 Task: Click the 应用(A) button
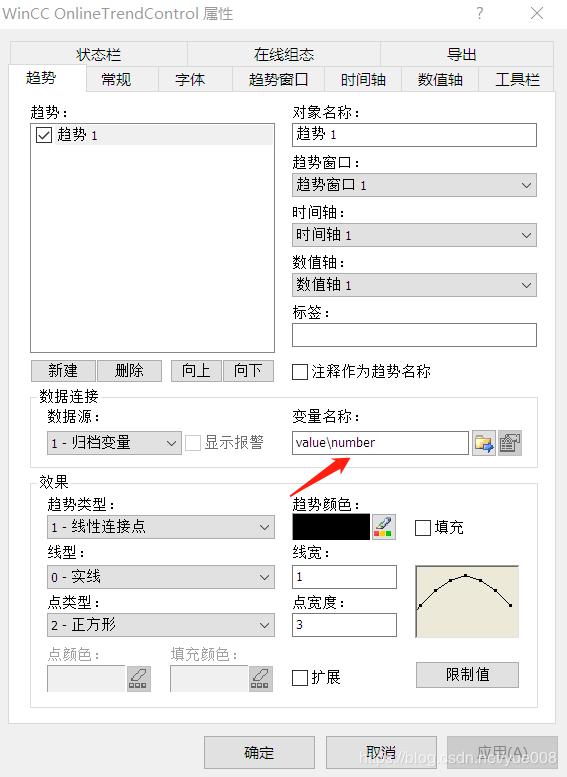pos(502,752)
